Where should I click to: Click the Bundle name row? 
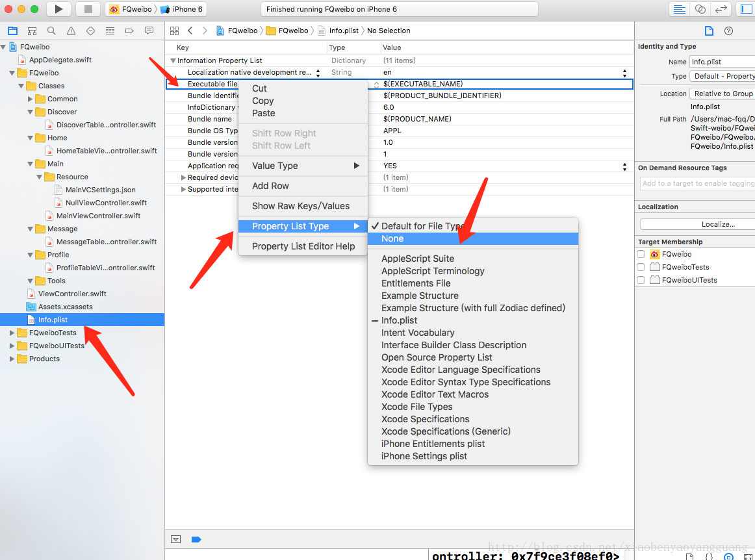[x=209, y=119]
